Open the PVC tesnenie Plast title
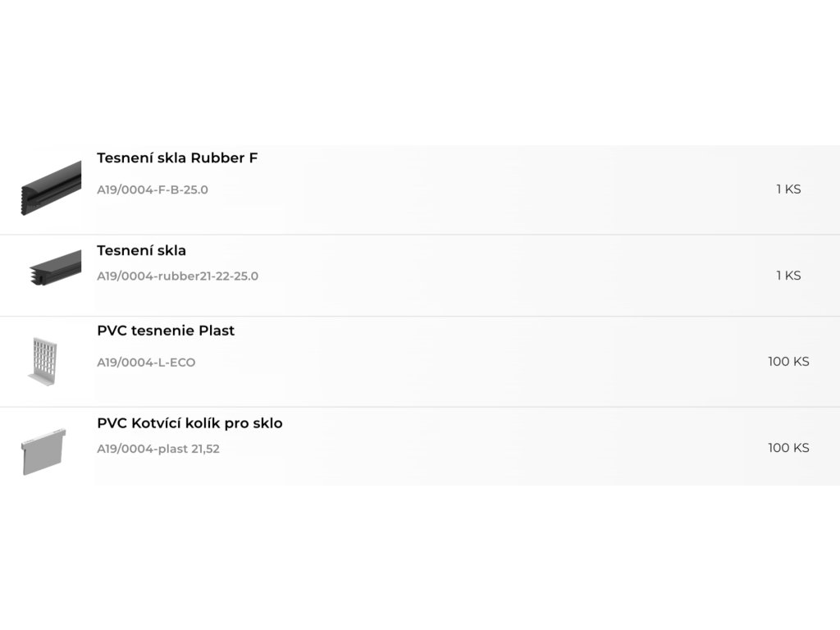Image resolution: width=840 pixels, height=630 pixels. [166, 331]
